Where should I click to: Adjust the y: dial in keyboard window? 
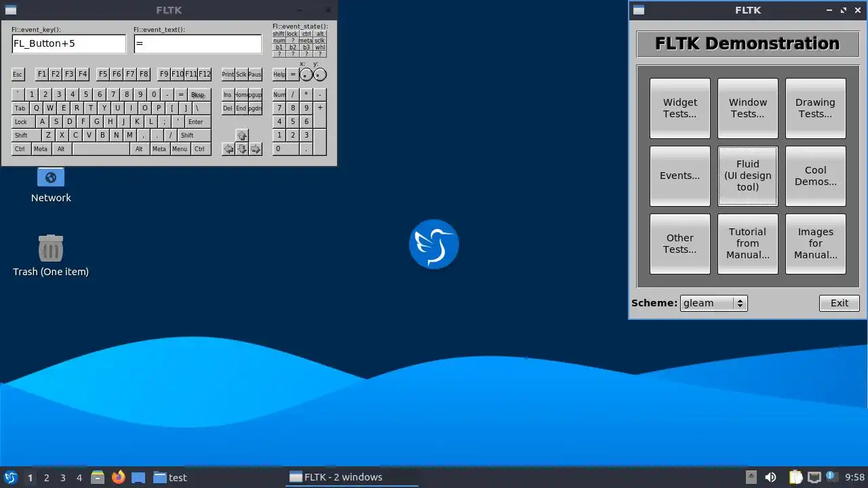click(320, 74)
